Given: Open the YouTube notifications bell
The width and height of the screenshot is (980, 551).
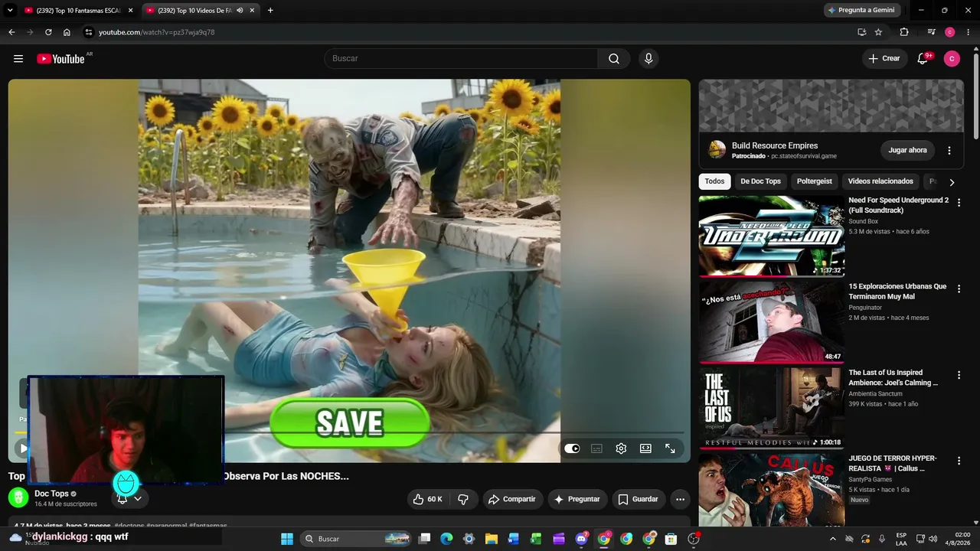Looking at the screenshot, I should tap(923, 59).
